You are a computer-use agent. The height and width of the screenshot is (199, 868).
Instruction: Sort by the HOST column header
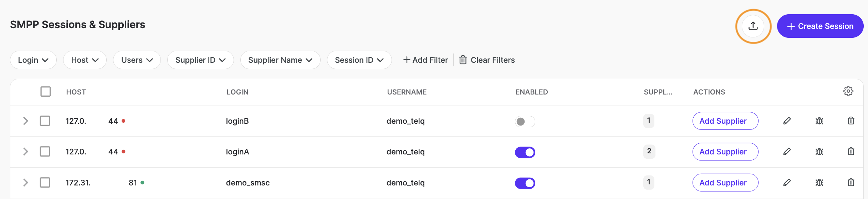point(76,92)
